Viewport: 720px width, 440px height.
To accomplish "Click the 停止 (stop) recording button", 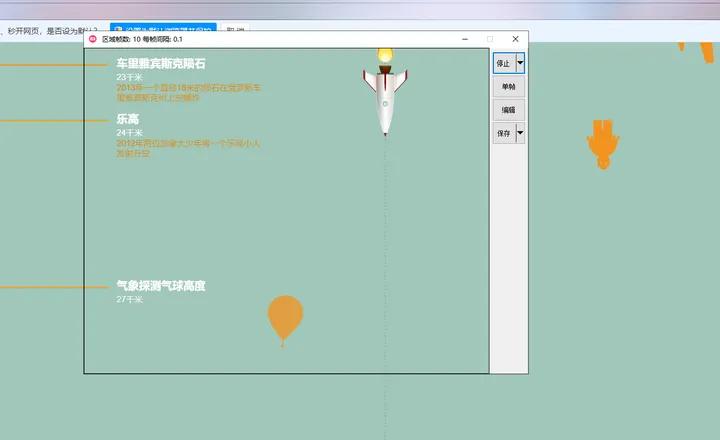I will (504, 63).
